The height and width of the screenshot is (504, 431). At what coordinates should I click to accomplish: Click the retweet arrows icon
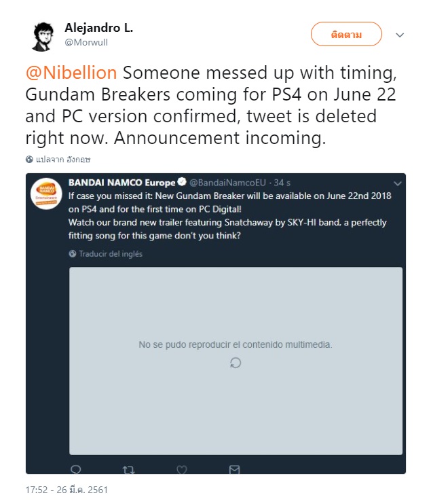(128, 469)
